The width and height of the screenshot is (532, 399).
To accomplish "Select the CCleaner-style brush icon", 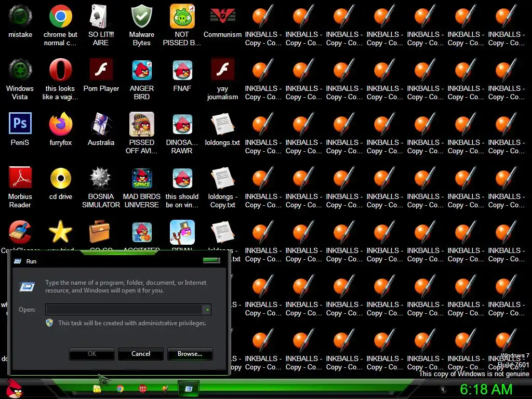I will (20, 232).
